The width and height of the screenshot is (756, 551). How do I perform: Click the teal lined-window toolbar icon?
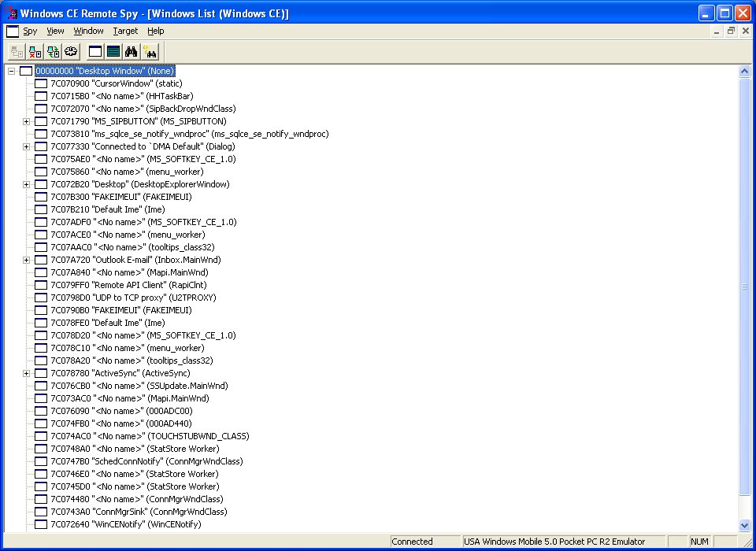113,51
